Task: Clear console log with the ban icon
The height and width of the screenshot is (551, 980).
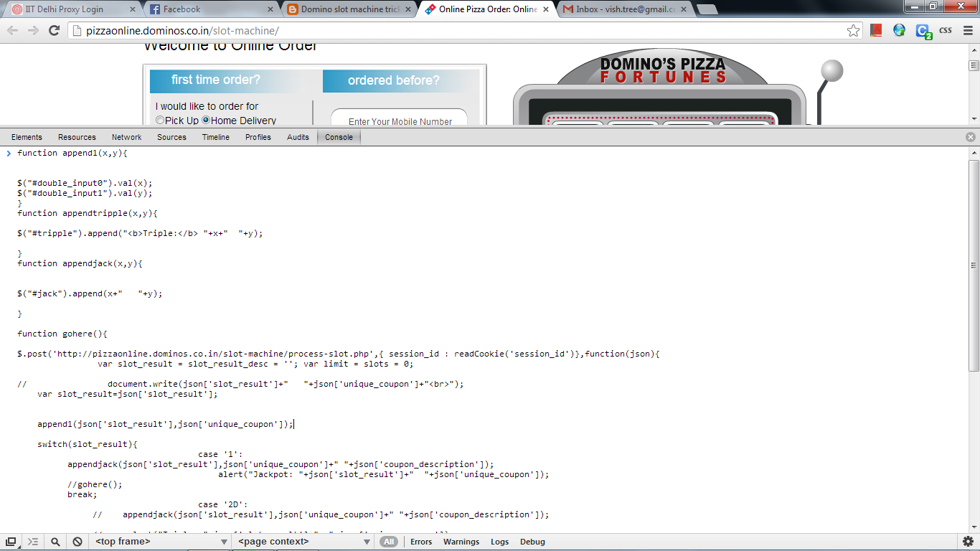Action: click(x=77, y=542)
